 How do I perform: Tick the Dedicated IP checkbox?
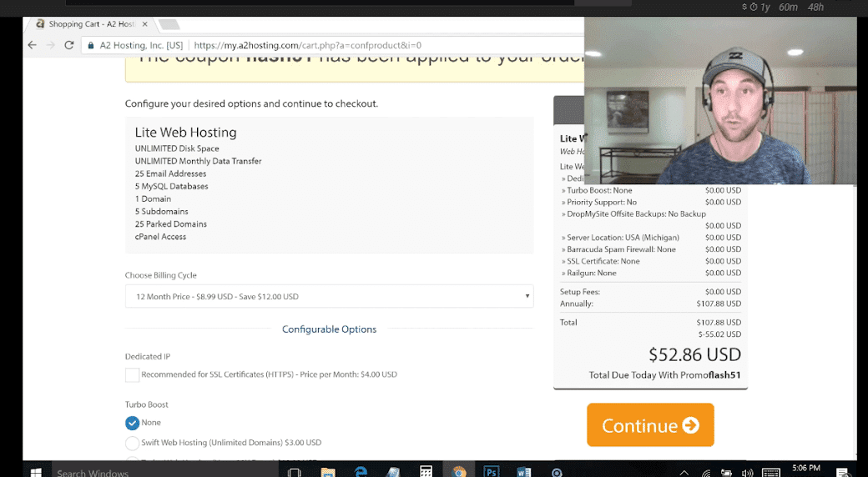pos(133,374)
